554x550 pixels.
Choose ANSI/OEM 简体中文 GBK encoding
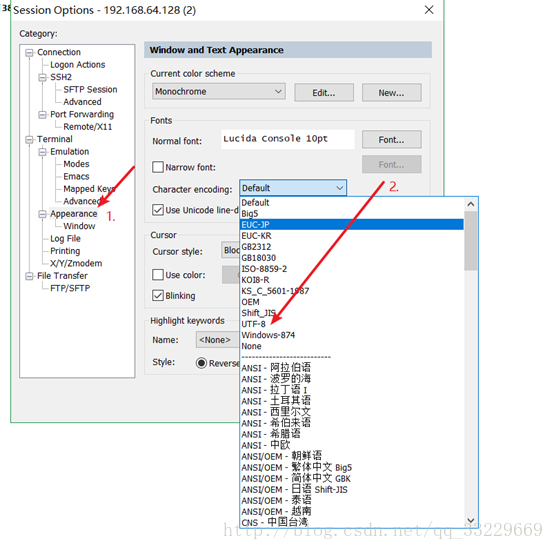click(352, 479)
